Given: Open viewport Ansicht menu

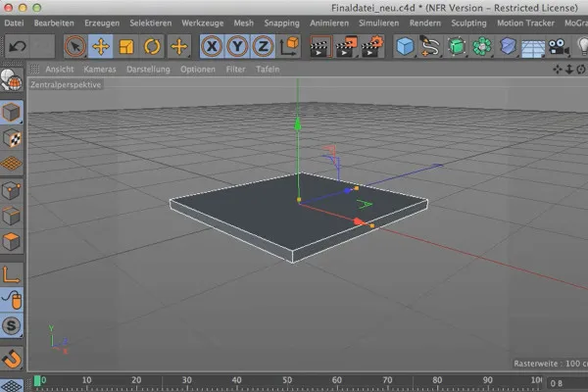Looking at the screenshot, I should [60, 69].
